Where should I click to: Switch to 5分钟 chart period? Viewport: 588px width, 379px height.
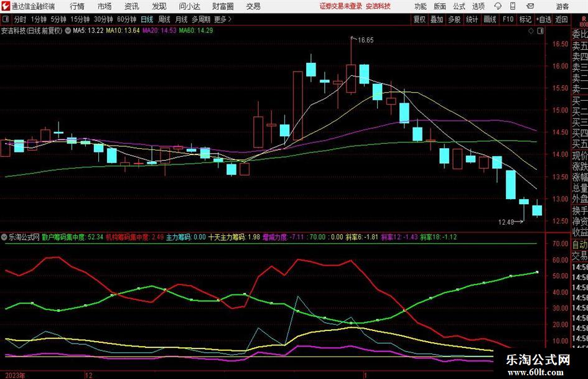tap(58, 19)
